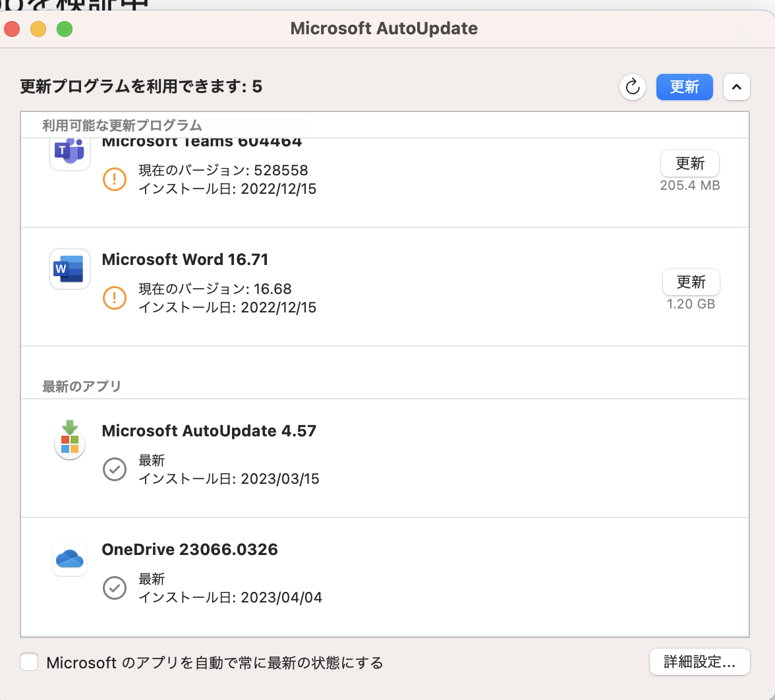Update Microsoft Word with its 更新 button
This screenshot has width=775, height=700.
click(x=691, y=282)
